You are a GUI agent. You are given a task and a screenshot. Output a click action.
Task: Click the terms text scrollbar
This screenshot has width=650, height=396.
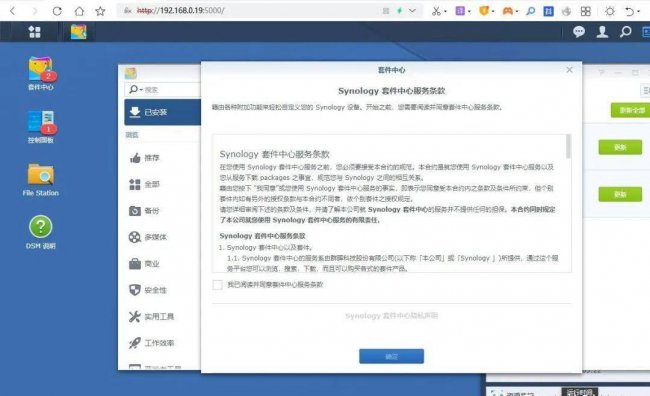point(568,146)
